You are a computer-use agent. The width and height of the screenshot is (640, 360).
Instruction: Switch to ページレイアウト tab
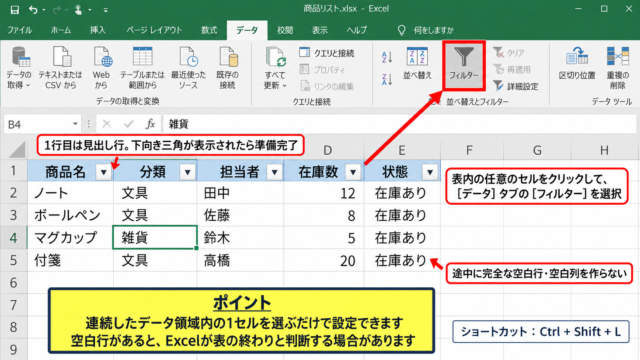(x=154, y=30)
